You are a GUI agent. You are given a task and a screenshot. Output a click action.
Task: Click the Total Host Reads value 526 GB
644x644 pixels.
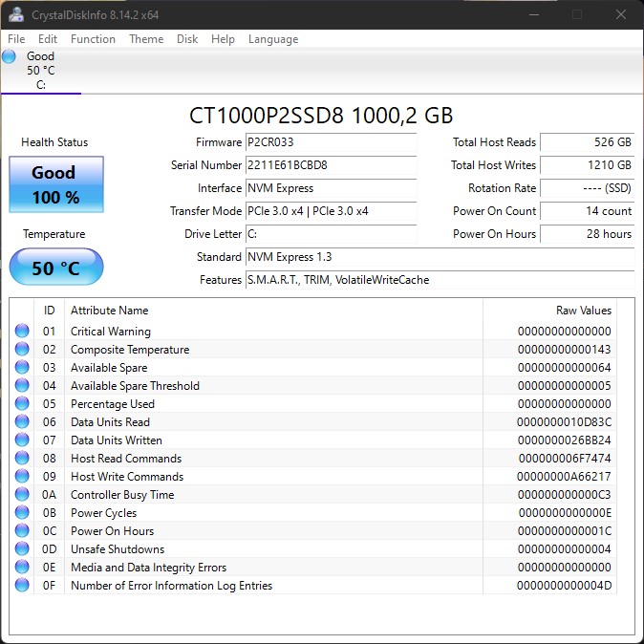pyautogui.click(x=588, y=142)
